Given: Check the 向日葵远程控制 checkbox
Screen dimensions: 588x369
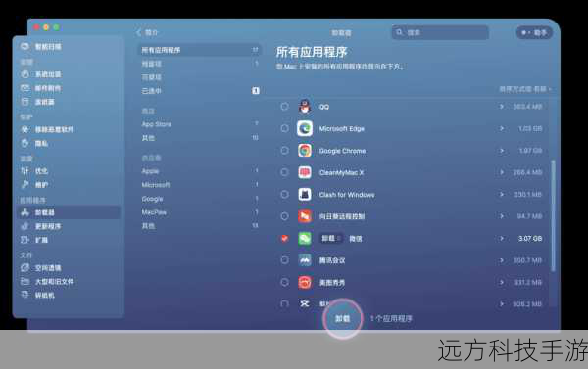Looking at the screenshot, I should pos(284,216).
